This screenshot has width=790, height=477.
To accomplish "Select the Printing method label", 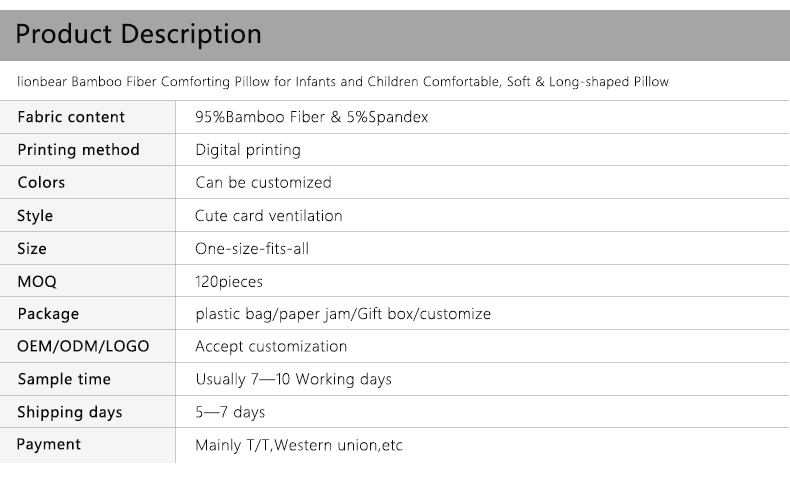I will tap(78, 150).
